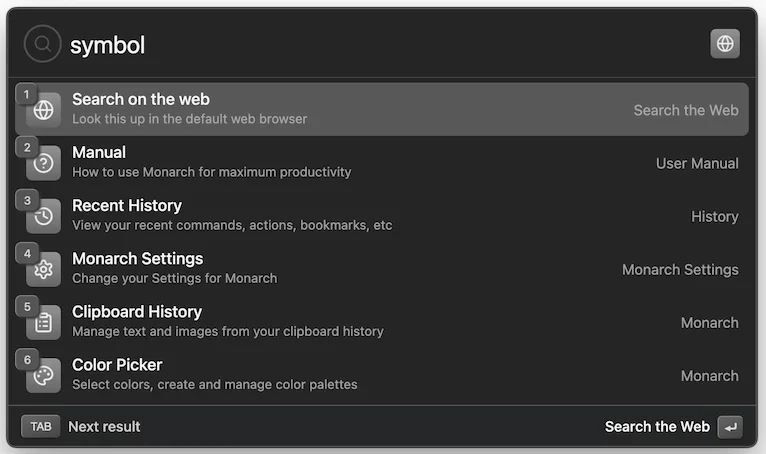Screen dimensions: 766x454
Task: Click the magnifying glass search icon
Action: click(x=43, y=44)
